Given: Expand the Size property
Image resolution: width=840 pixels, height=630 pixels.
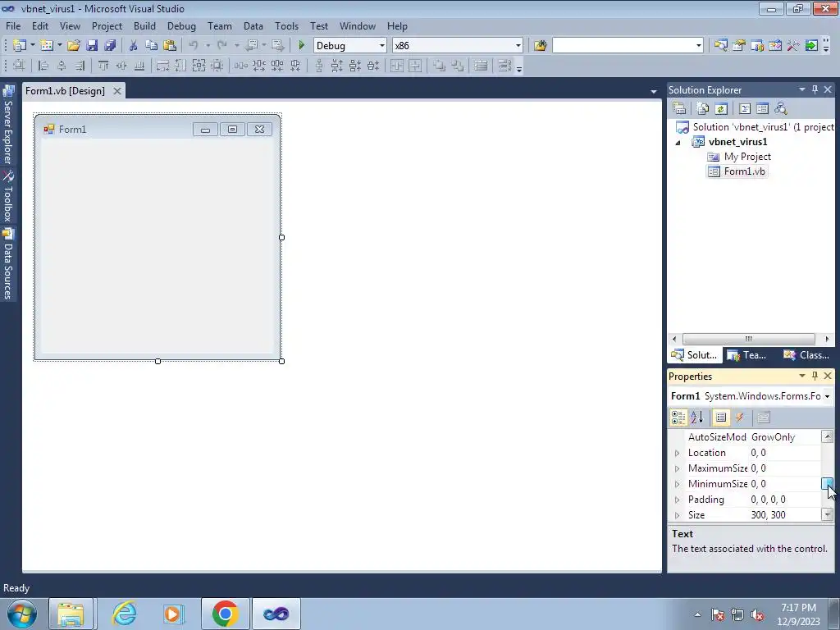Looking at the screenshot, I should 677,515.
